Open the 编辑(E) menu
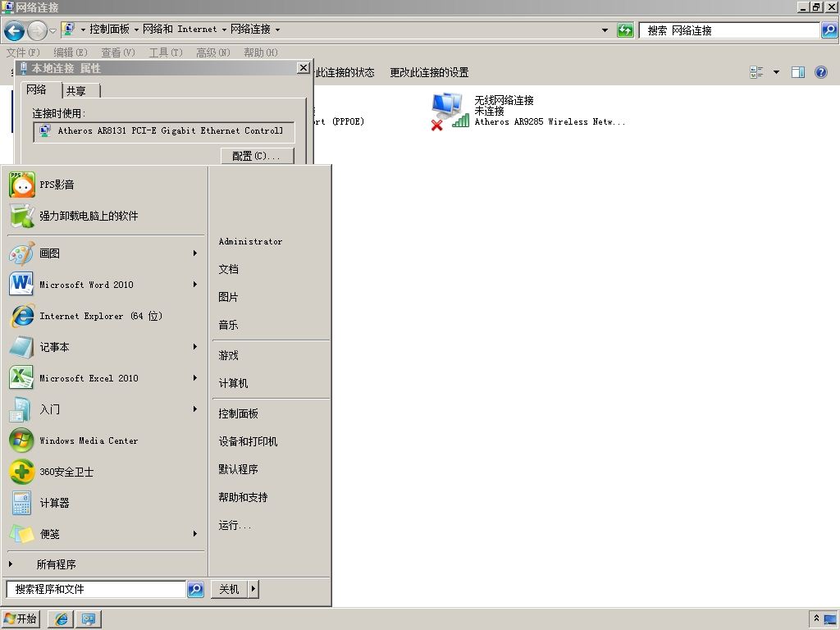The height and width of the screenshot is (630, 840). point(71,52)
